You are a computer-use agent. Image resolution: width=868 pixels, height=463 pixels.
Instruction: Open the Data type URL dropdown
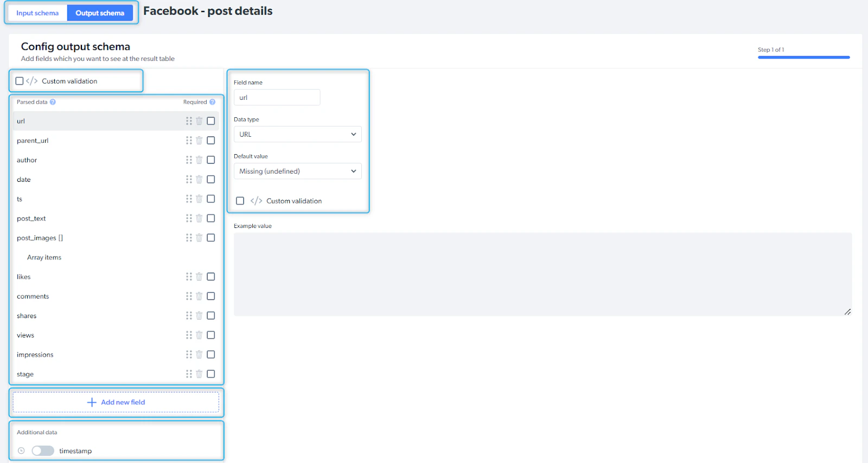pos(297,134)
